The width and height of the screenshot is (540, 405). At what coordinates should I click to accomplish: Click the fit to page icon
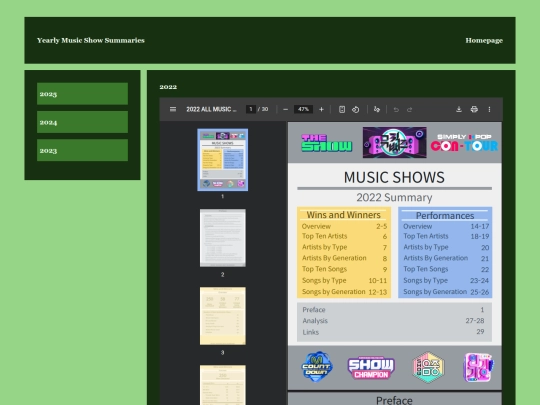click(x=342, y=109)
